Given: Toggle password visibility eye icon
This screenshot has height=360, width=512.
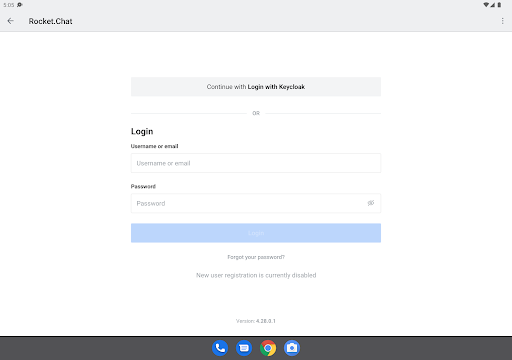Looking at the screenshot, I should (371, 203).
